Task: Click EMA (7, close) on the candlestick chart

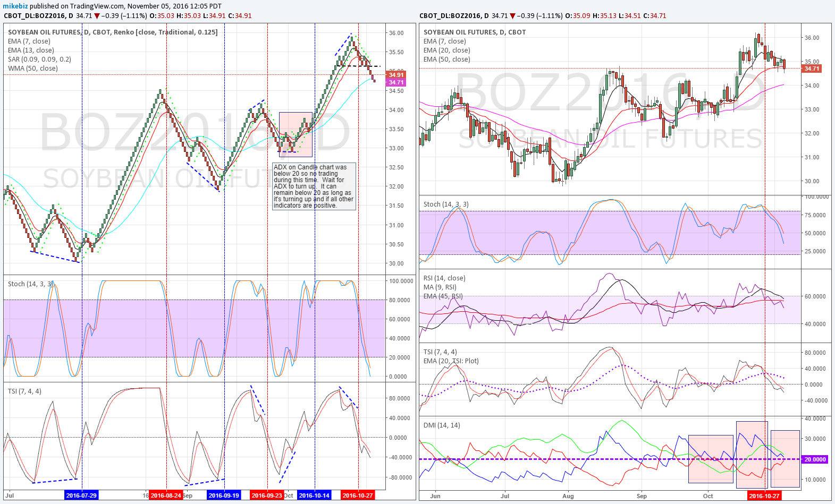Action: pyautogui.click(x=445, y=41)
